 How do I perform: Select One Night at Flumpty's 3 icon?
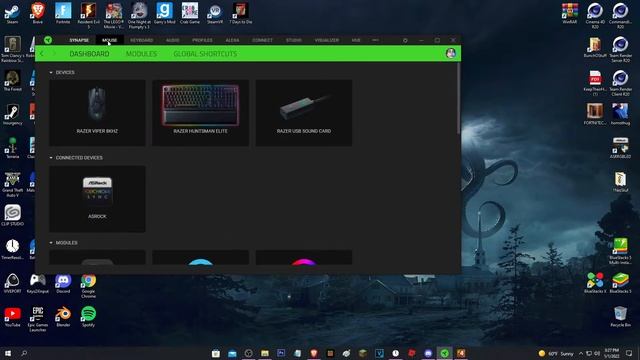pyautogui.click(x=139, y=16)
